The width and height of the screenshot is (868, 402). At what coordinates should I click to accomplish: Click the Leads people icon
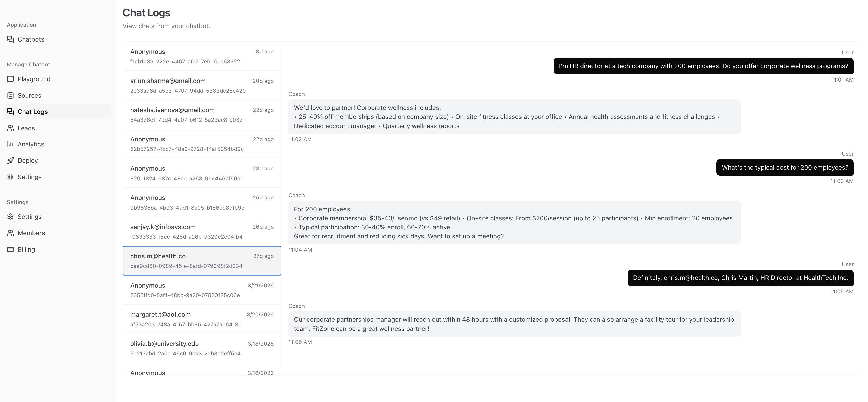click(x=11, y=128)
